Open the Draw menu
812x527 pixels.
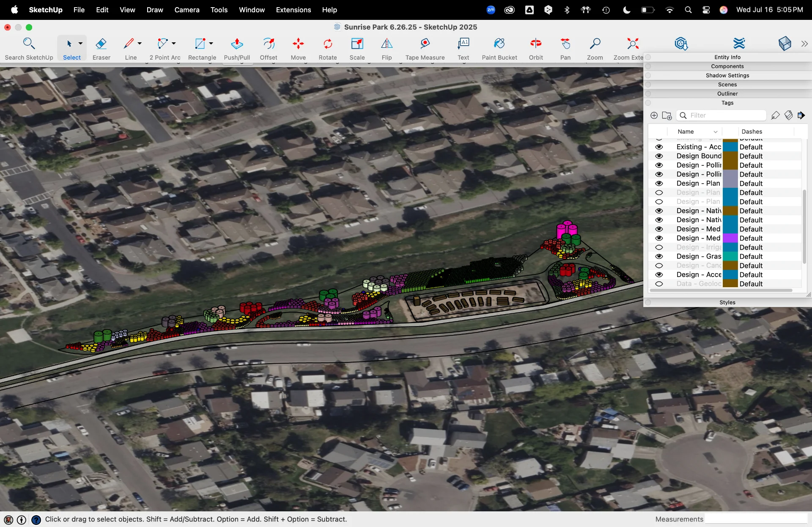pyautogui.click(x=155, y=10)
